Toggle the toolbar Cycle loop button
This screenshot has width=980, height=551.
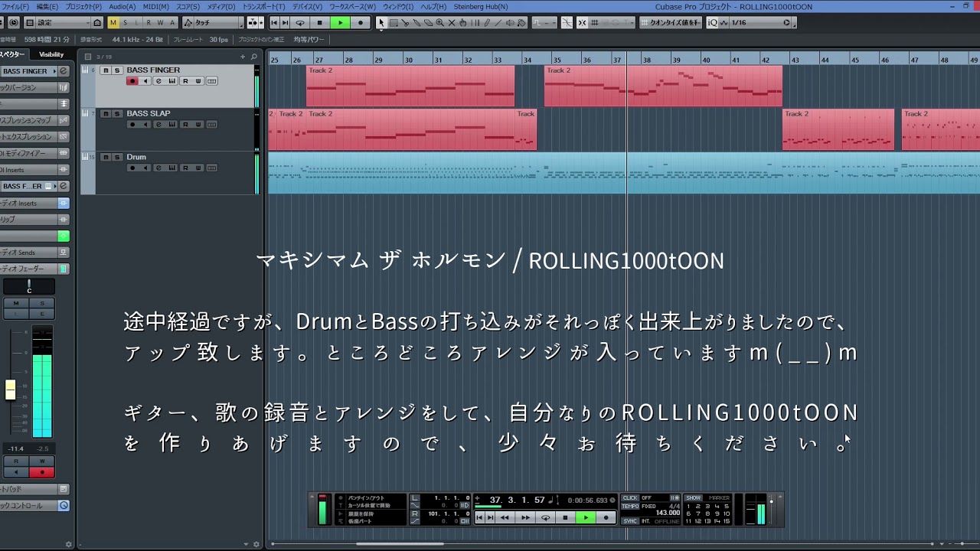pos(299,23)
